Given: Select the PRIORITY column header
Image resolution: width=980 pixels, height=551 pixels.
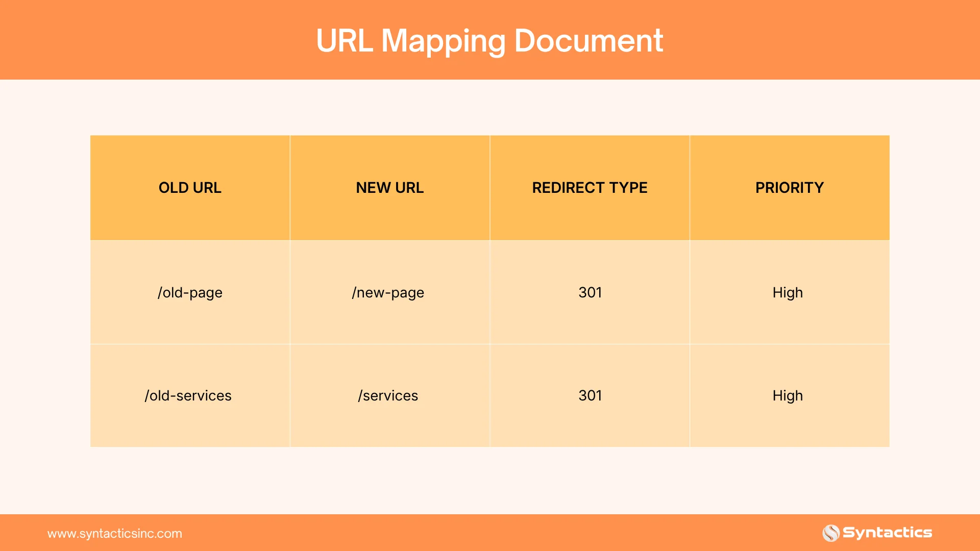Looking at the screenshot, I should pyautogui.click(x=790, y=188).
